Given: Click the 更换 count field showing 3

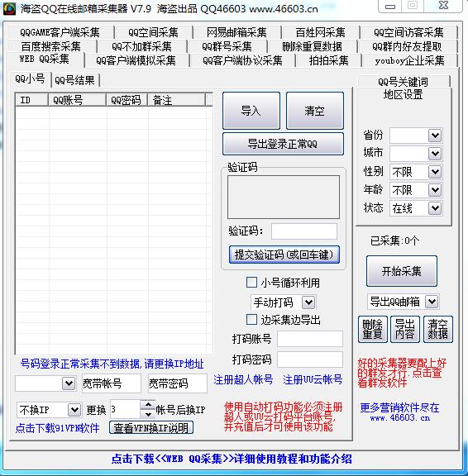Looking at the screenshot, I should click(x=125, y=409).
